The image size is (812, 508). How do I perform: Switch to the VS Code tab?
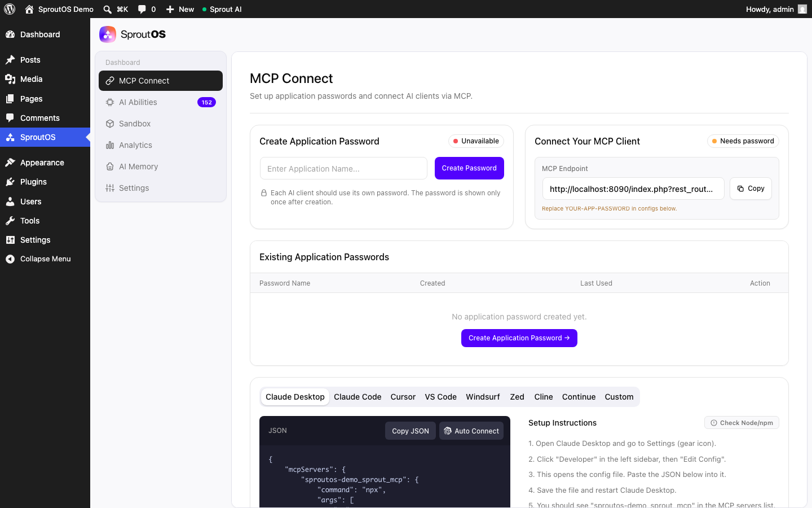pos(441,397)
